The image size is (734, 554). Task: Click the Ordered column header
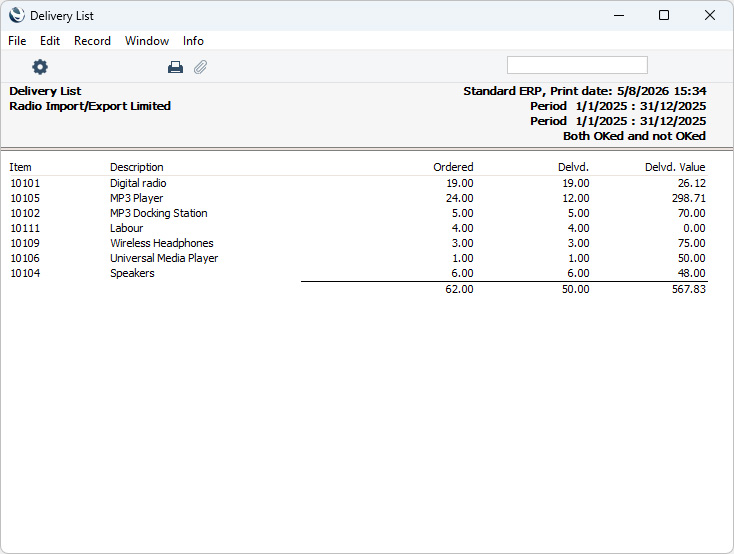pos(453,167)
